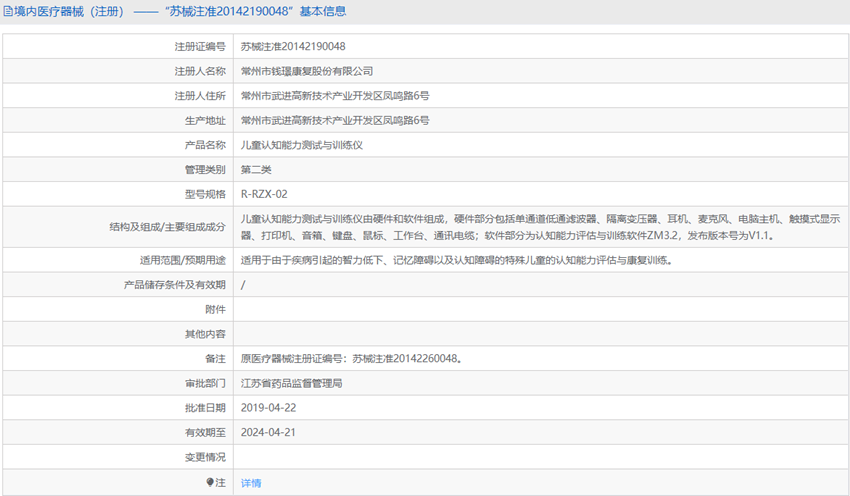
Task: Click the 其他内容 label
Action: 205,334
